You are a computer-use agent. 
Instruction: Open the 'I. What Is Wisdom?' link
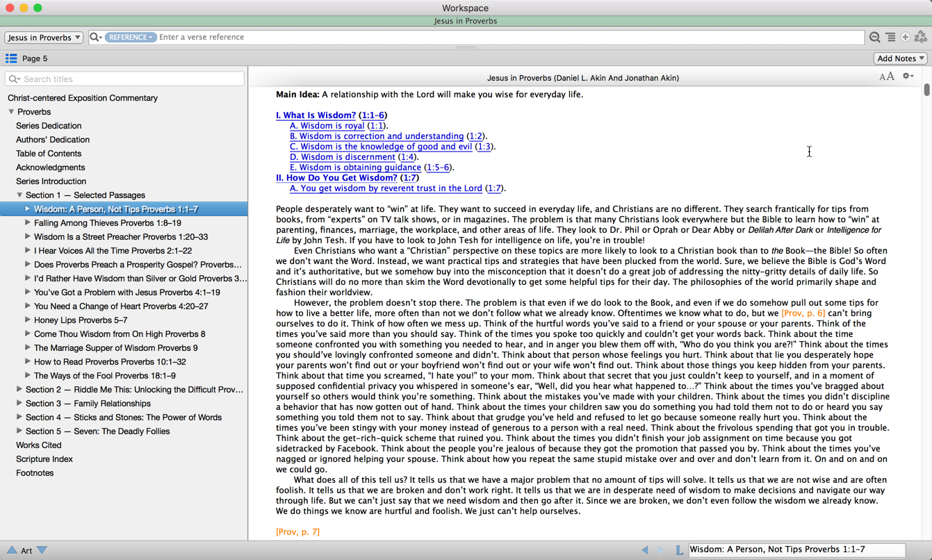pos(316,115)
